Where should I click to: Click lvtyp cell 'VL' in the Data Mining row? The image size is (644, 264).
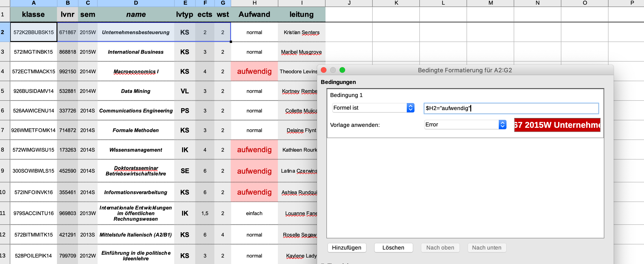coord(185,91)
